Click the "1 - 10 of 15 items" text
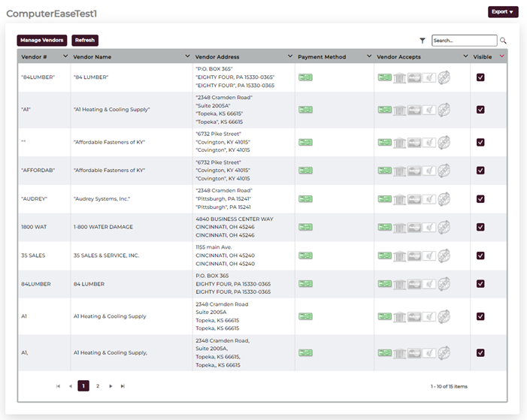527x420 pixels. 449,387
